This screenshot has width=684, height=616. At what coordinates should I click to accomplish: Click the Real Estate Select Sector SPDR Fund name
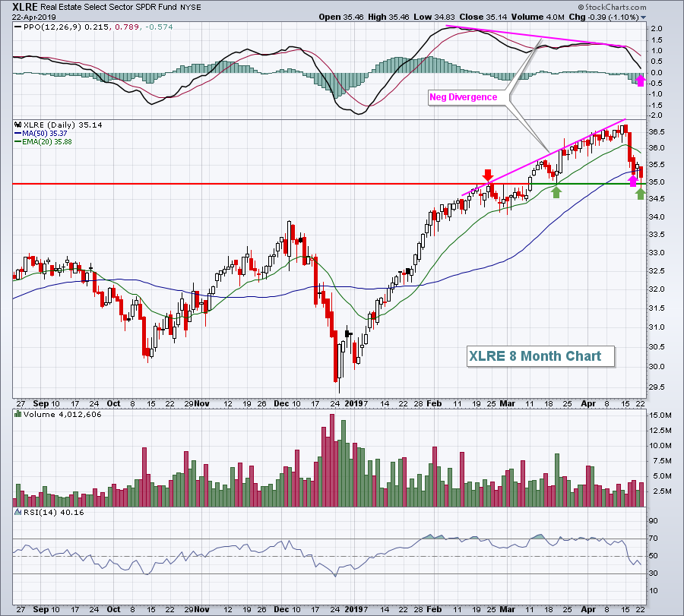(109, 7)
